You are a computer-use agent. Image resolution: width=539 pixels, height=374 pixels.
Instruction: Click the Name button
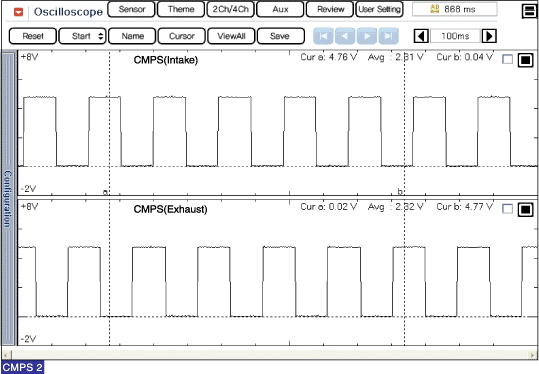click(x=132, y=36)
